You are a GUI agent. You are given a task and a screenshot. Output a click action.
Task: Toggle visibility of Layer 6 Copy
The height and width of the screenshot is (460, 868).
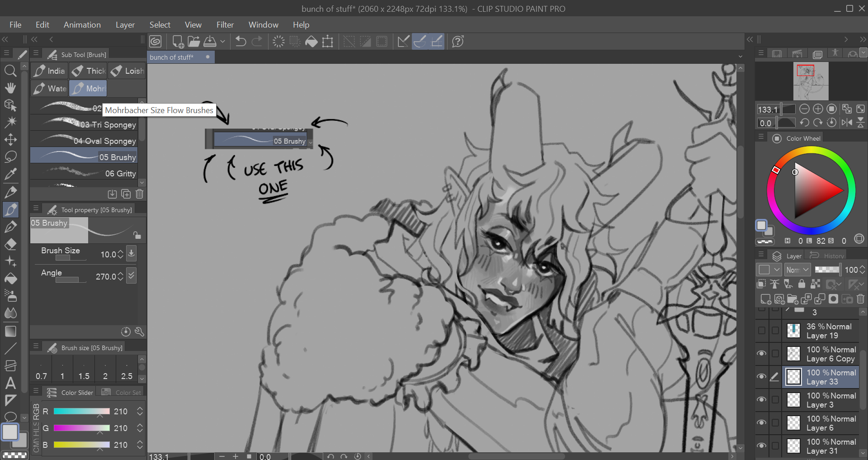tap(762, 354)
